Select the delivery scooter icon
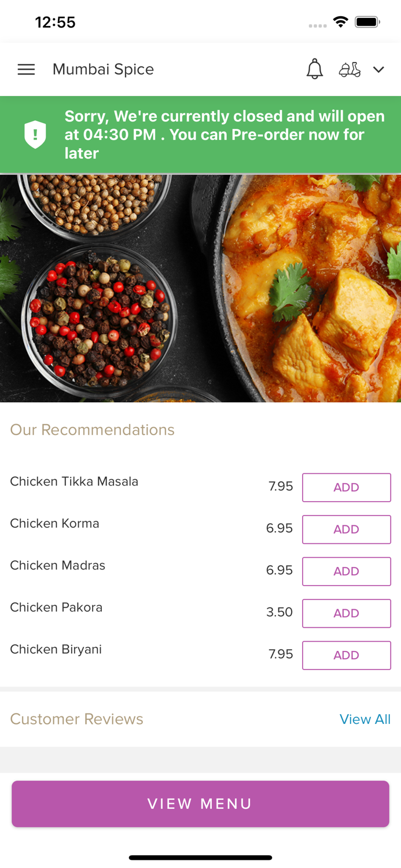The width and height of the screenshot is (401, 868). coord(350,69)
